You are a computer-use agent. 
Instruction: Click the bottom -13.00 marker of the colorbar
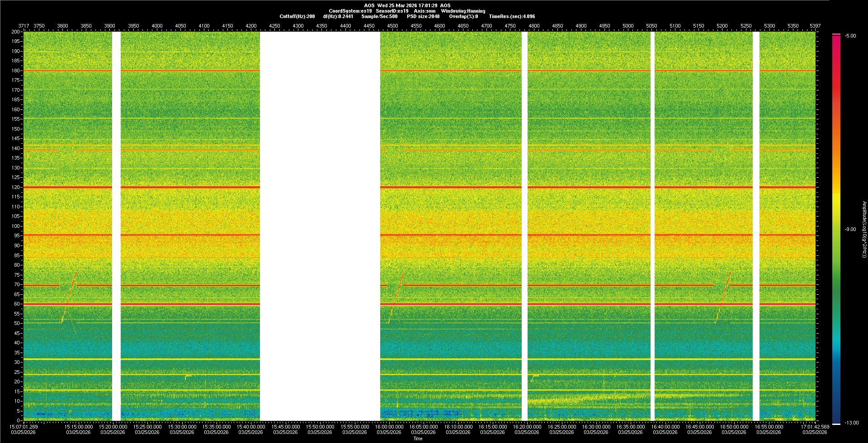836,424
